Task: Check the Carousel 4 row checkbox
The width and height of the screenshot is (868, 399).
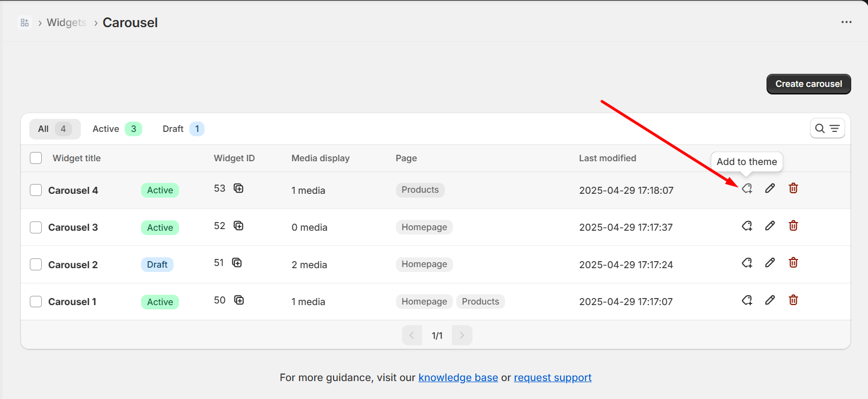Action: (36, 190)
